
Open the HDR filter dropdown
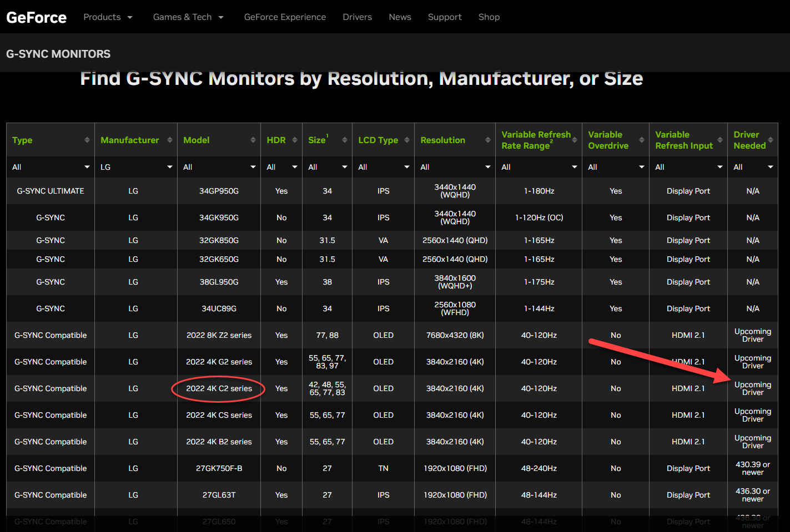tap(281, 167)
